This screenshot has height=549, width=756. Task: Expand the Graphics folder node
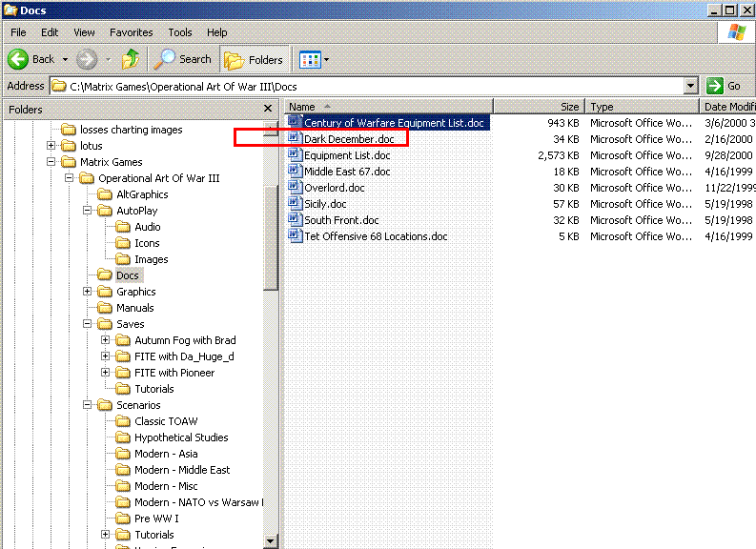click(x=88, y=291)
